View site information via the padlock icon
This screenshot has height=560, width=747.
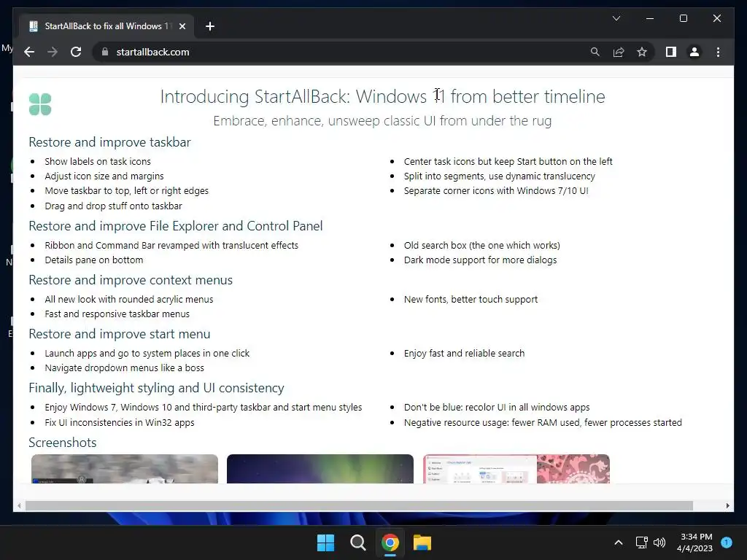point(105,52)
